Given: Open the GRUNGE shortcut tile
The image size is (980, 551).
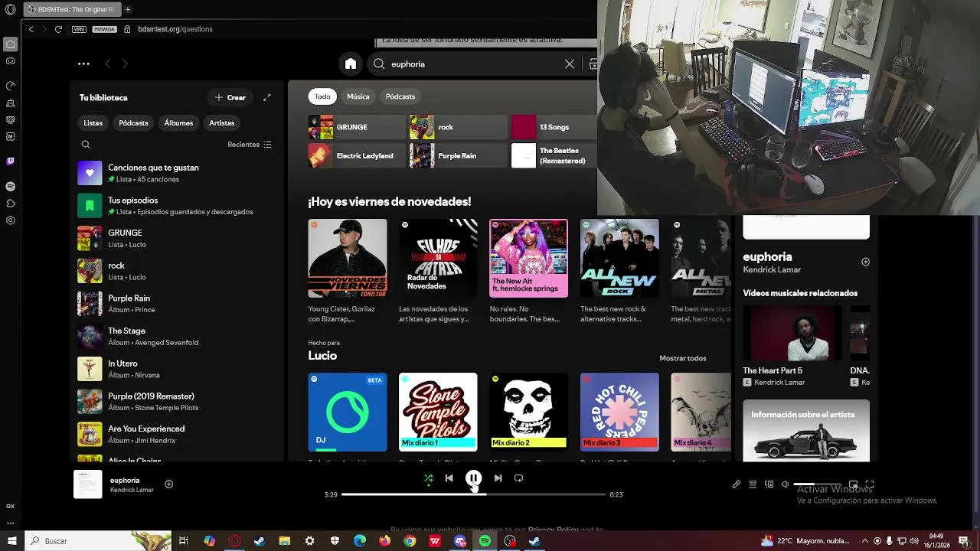Looking at the screenshot, I should pyautogui.click(x=357, y=127).
